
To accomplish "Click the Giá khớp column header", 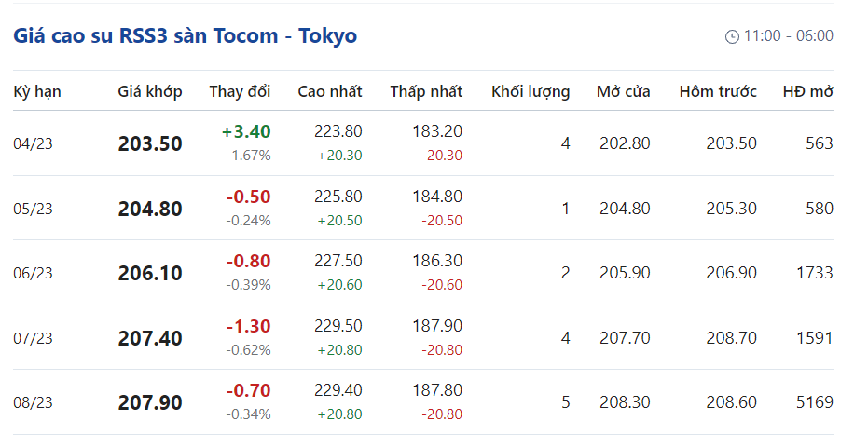I will (150, 91).
